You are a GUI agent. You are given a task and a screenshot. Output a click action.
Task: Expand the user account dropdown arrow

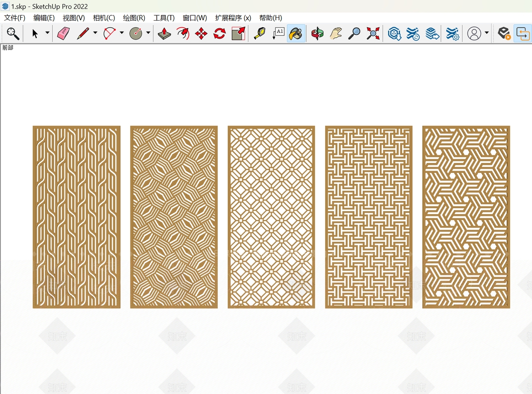click(x=487, y=33)
